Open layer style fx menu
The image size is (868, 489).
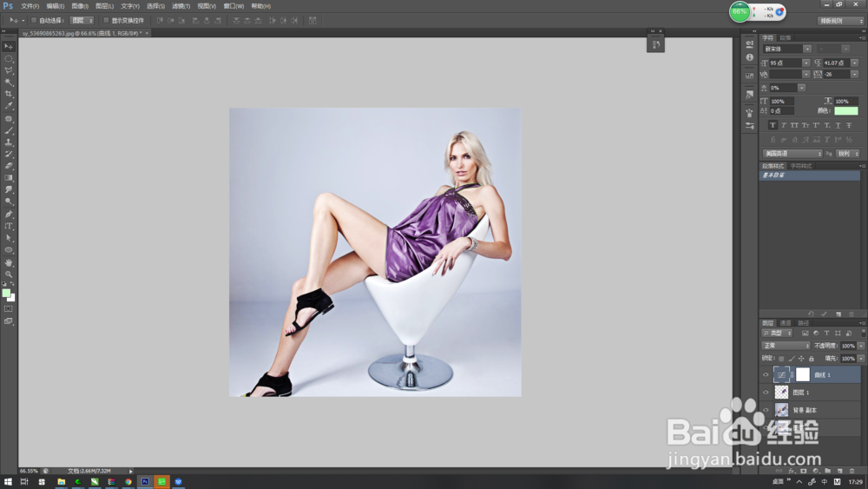[x=791, y=471]
